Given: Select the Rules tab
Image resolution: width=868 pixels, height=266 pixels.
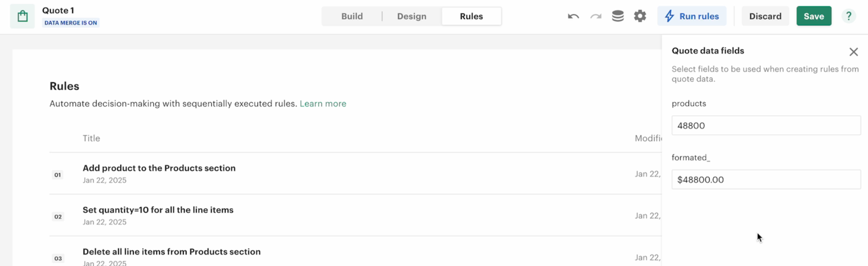Looking at the screenshot, I should 471,17.
